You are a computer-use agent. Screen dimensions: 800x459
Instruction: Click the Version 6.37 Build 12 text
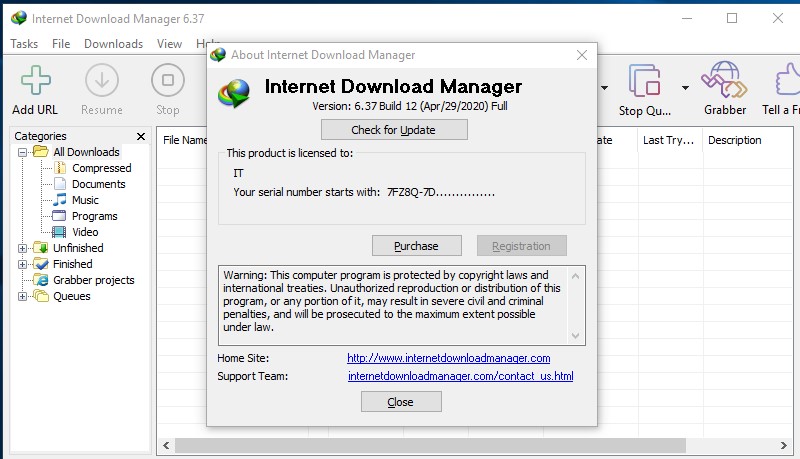[x=410, y=106]
